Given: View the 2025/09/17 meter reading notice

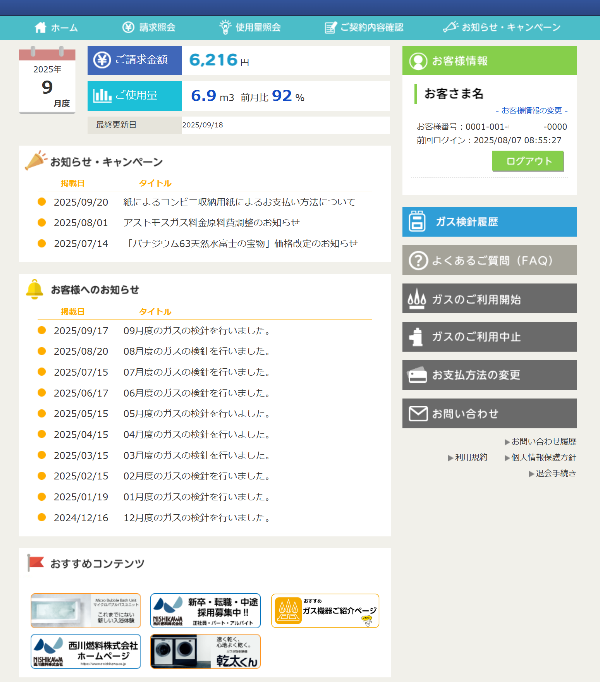Looking at the screenshot, I should (197, 331).
